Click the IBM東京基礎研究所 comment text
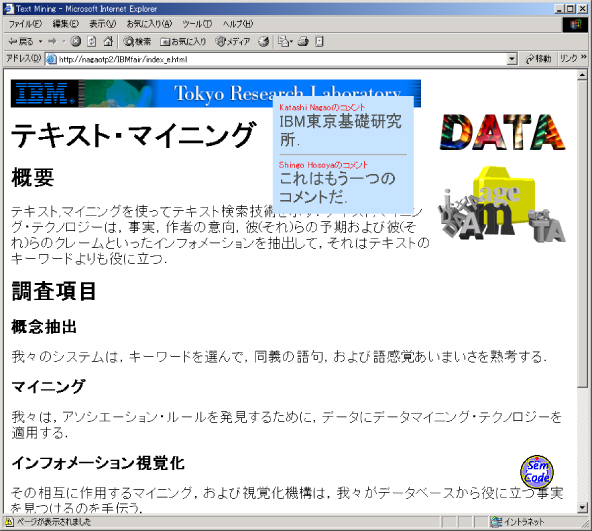 tap(341, 130)
